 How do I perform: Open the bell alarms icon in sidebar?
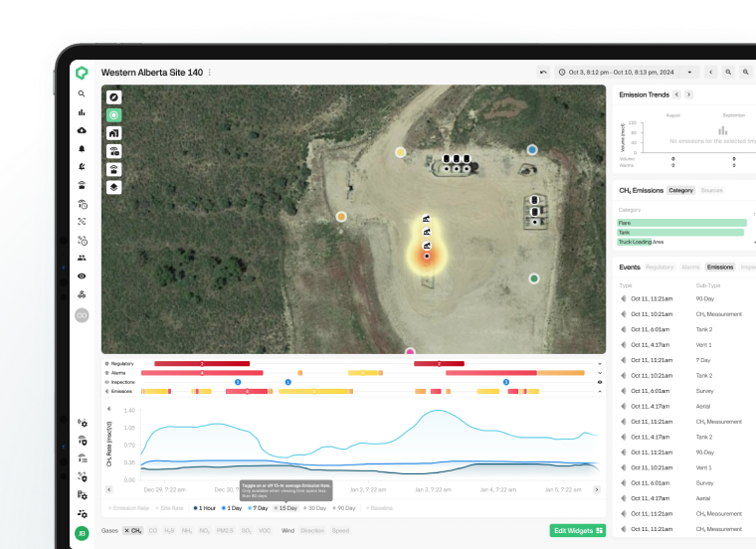pyautogui.click(x=82, y=148)
